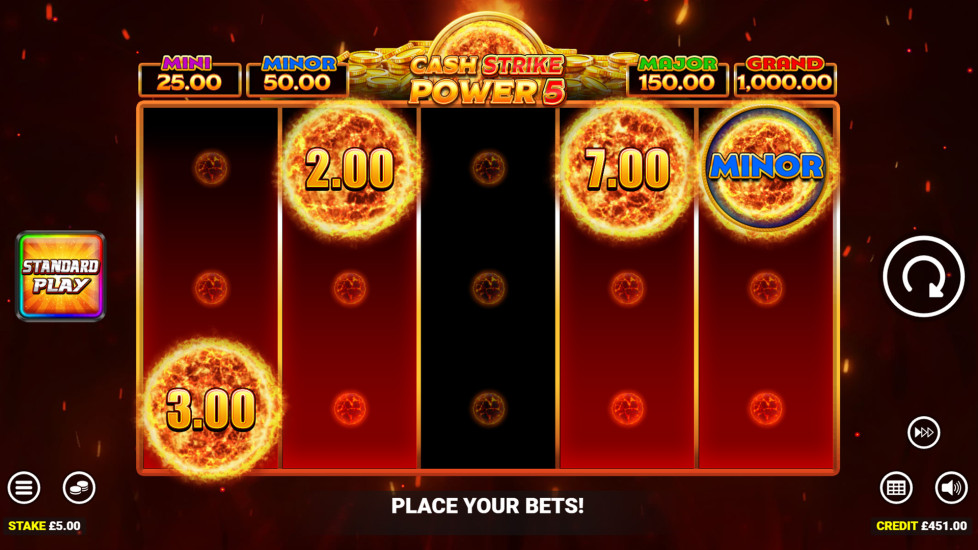Click the 2.00 fireball symbol
This screenshot has height=550, width=978.
349,168
